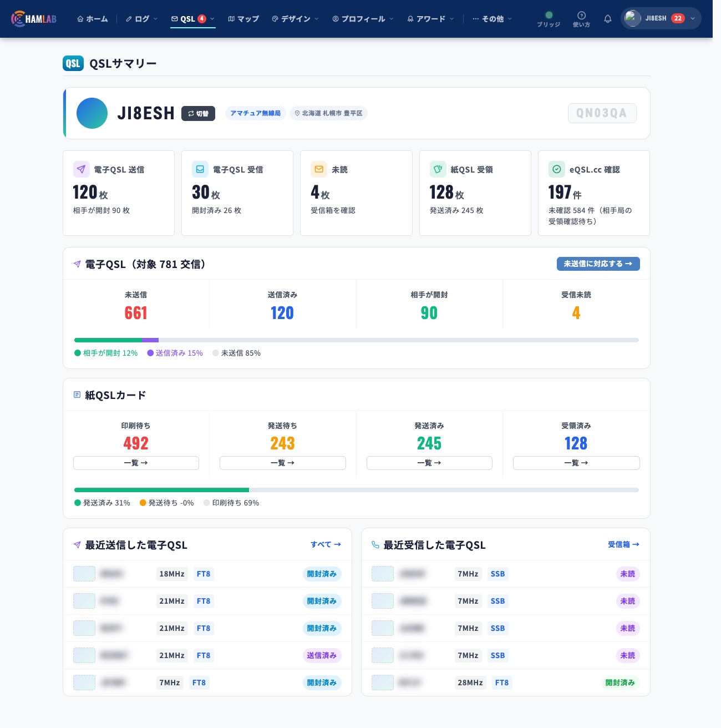Screen dimensions: 721x728
Task: Click the 送信済み status on 21MHz row
Action: (x=322, y=655)
